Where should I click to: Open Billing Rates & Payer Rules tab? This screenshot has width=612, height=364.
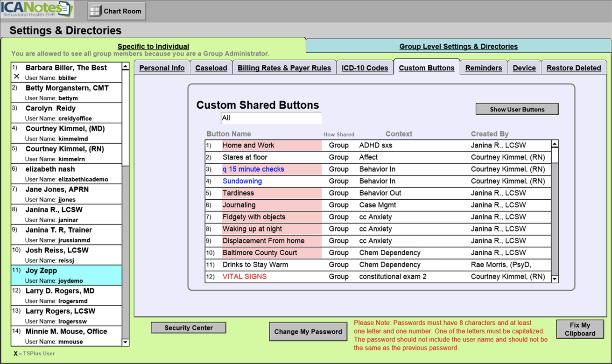[x=284, y=68]
